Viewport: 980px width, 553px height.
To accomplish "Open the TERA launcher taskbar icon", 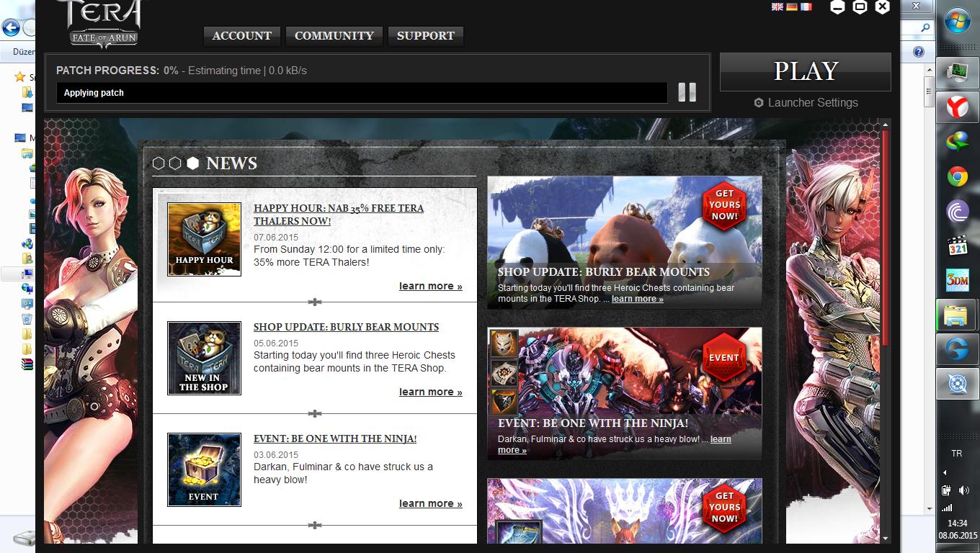I will tap(957, 384).
